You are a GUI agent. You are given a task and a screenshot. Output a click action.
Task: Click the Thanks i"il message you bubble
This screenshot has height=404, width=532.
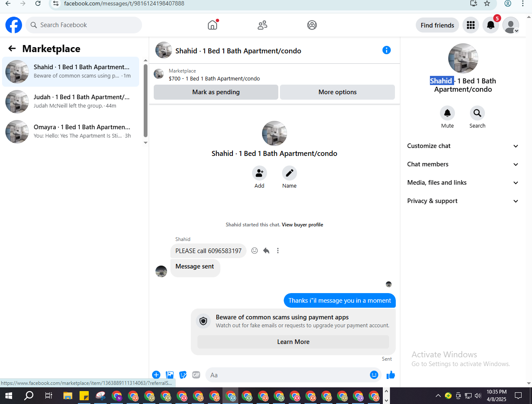coord(340,301)
